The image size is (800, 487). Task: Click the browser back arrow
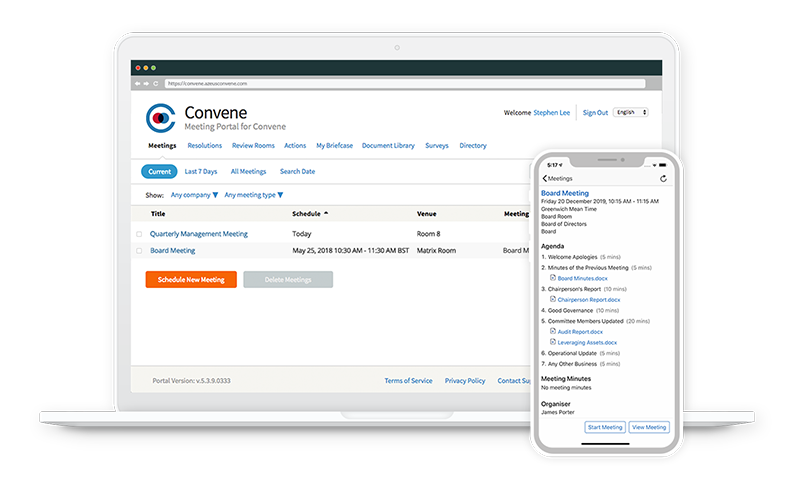click(137, 83)
